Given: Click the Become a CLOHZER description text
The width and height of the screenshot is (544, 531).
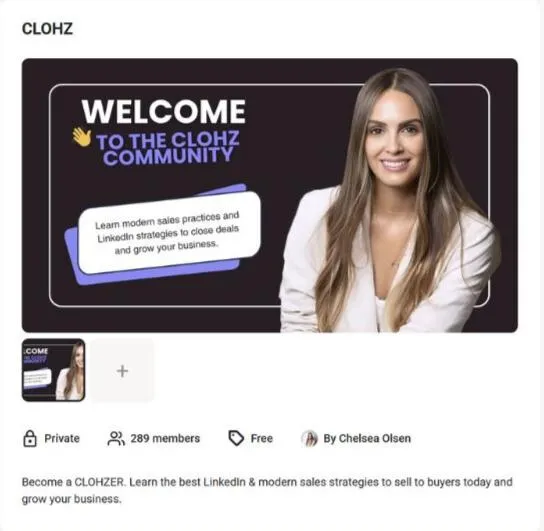Looking at the screenshot, I should (x=267, y=490).
